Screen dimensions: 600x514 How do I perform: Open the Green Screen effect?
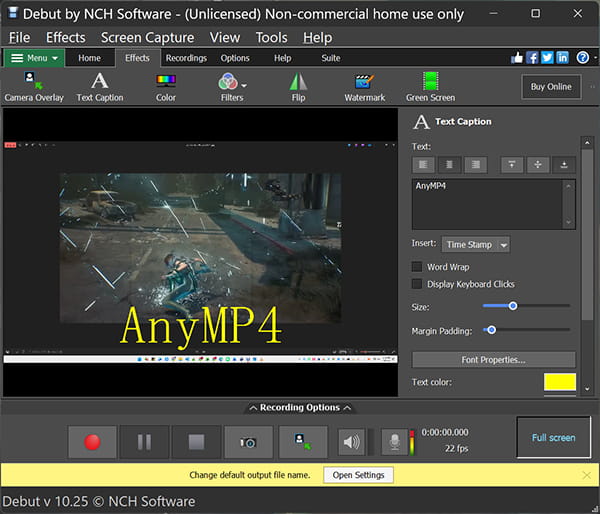coord(430,87)
